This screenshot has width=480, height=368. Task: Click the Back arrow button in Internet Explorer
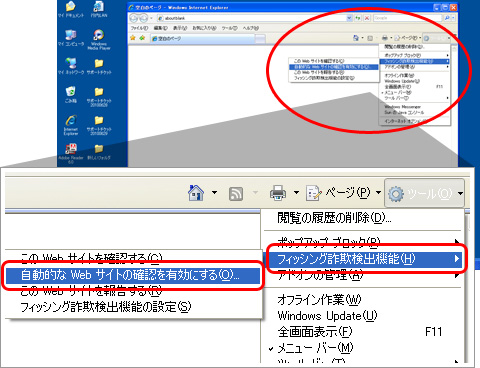(134, 18)
